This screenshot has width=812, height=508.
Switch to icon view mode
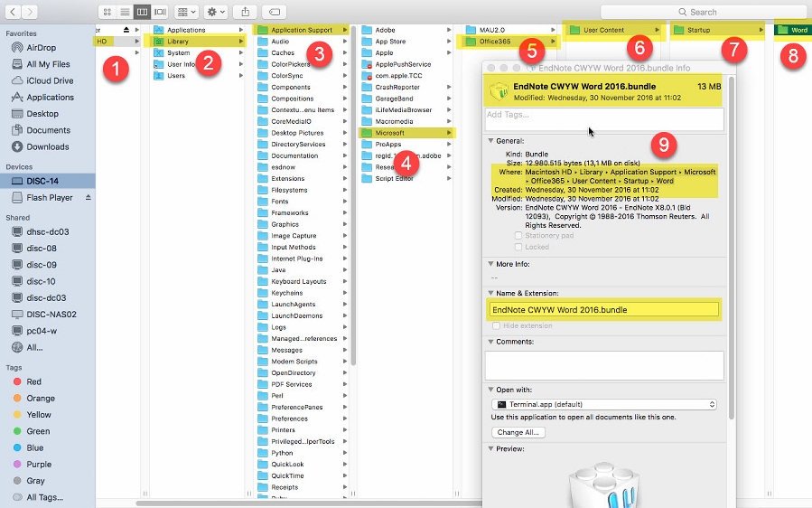tap(107, 12)
